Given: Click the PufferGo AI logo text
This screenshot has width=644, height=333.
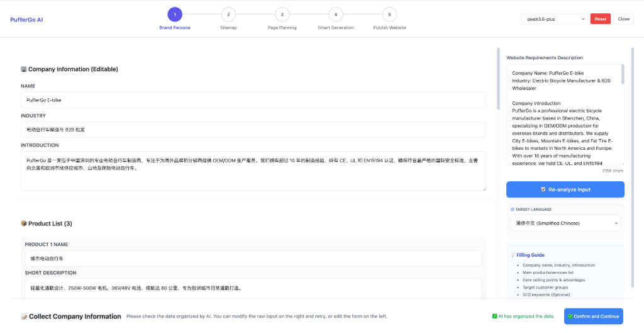Looking at the screenshot, I should [x=26, y=20].
